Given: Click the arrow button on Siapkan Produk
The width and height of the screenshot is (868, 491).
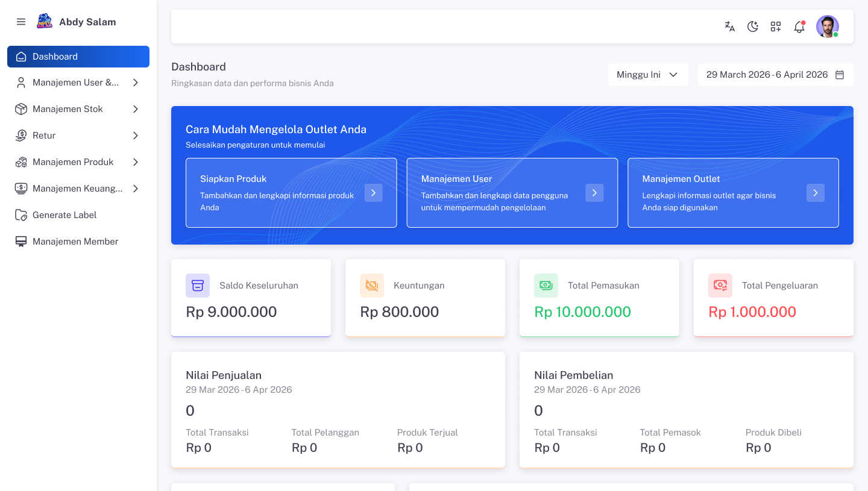Looking at the screenshot, I should point(373,193).
